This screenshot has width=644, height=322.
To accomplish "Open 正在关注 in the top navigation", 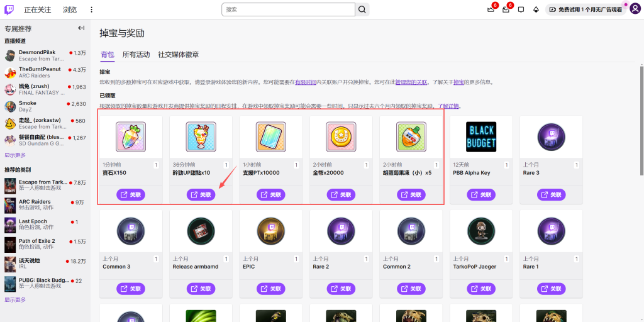I will [x=38, y=9].
